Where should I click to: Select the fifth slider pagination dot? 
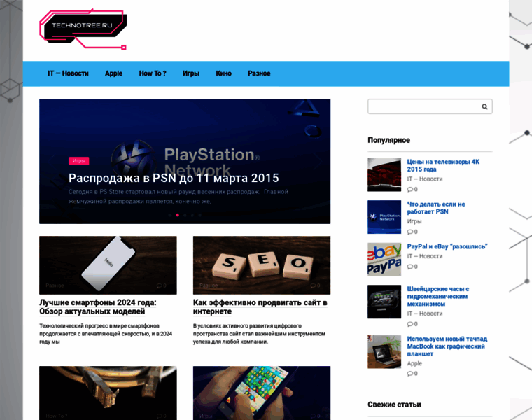click(x=199, y=215)
